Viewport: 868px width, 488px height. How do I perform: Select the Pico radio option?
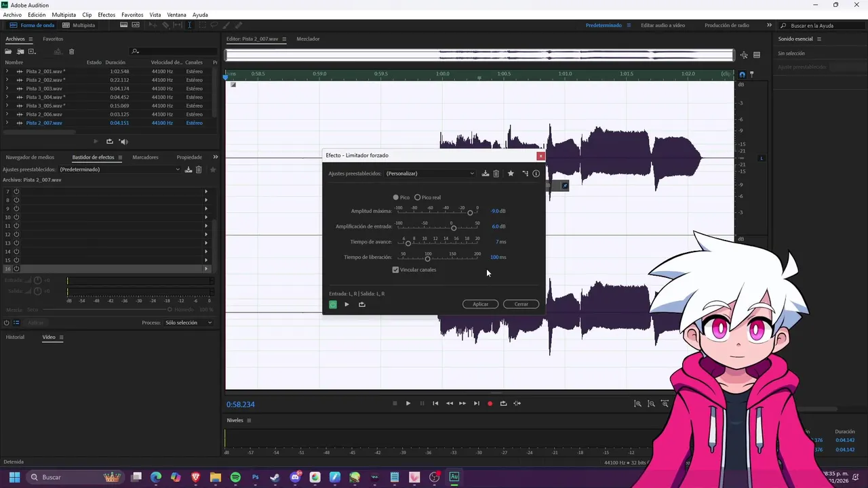click(x=401, y=197)
